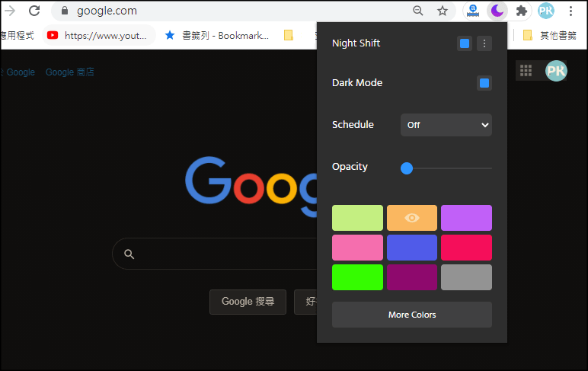
Task: Select the pink color swatch
Action: pos(357,248)
